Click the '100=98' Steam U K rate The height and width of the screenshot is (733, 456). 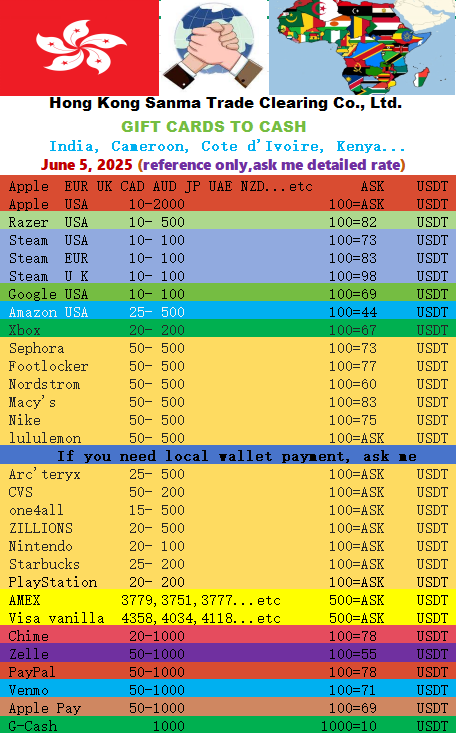[x=353, y=276]
